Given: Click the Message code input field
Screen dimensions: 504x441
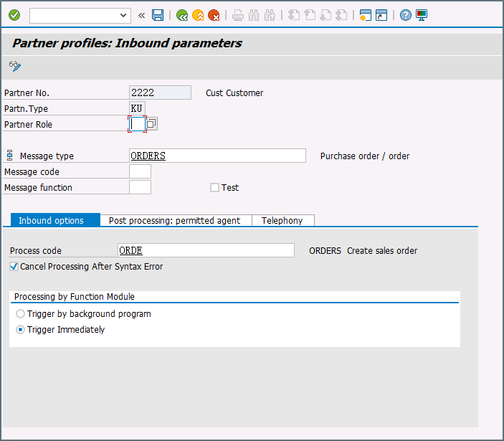Looking at the screenshot, I should (x=140, y=171).
